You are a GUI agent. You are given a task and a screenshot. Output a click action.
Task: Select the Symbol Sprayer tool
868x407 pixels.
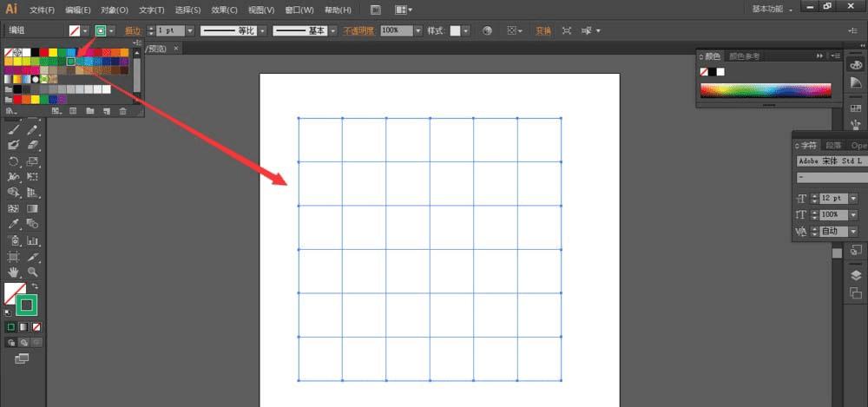click(14, 241)
